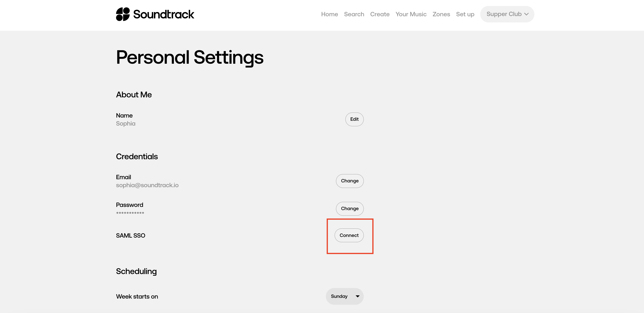Open the Create menu item
Image resolution: width=644 pixels, height=313 pixels.
click(x=380, y=14)
